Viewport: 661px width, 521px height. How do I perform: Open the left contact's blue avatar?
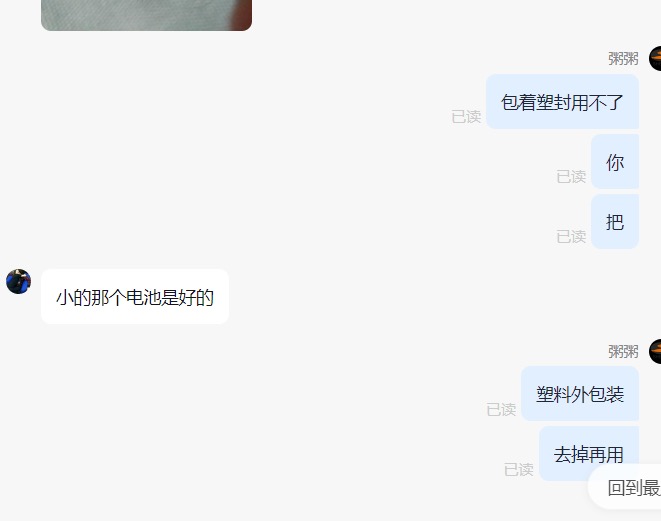[x=19, y=281]
